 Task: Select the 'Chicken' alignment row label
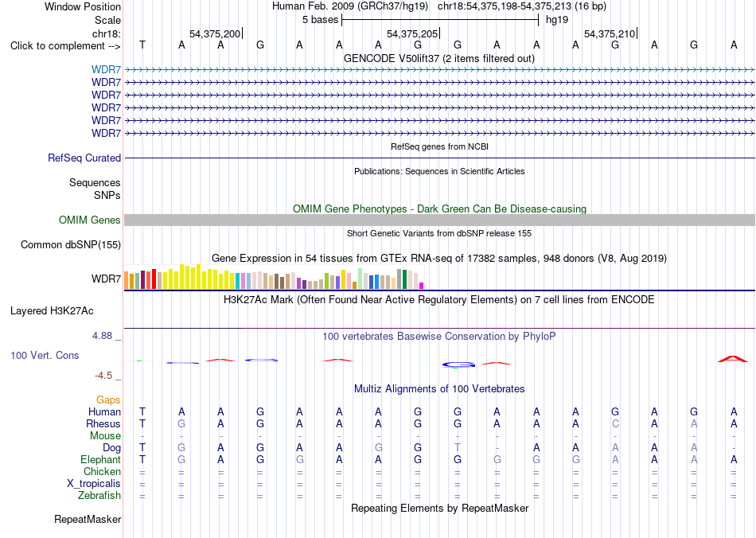coord(102,471)
